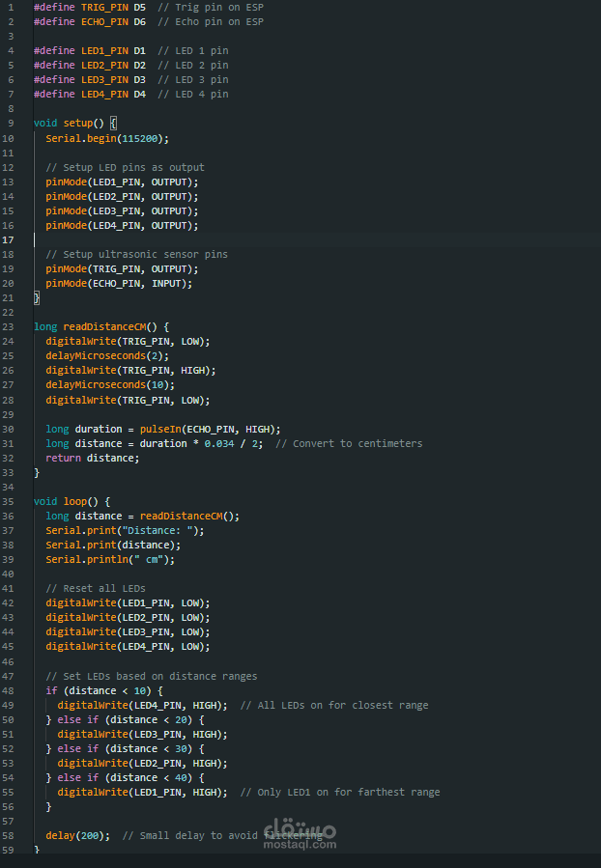Click the LED4_PIN D4 define line

pyautogui.click(x=90, y=94)
